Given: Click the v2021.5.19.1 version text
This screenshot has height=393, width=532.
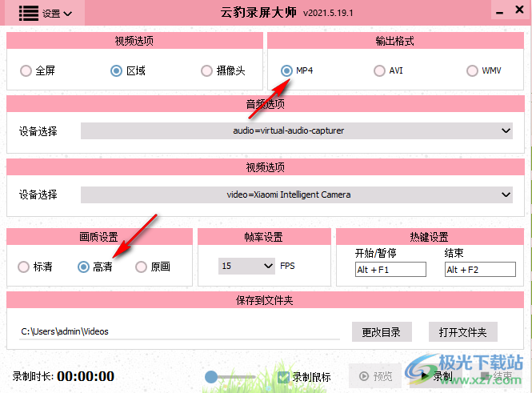Looking at the screenshot, I should [x=328, y=14].
